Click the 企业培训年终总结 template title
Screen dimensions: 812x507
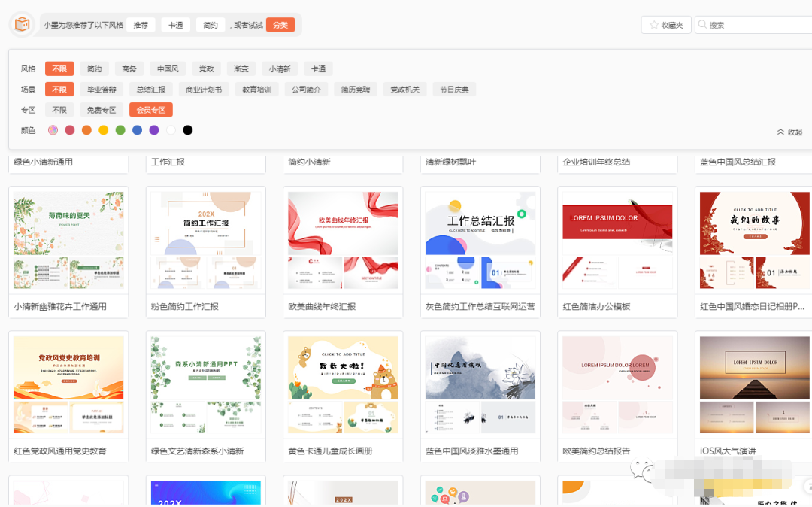(x=596, y=162)
